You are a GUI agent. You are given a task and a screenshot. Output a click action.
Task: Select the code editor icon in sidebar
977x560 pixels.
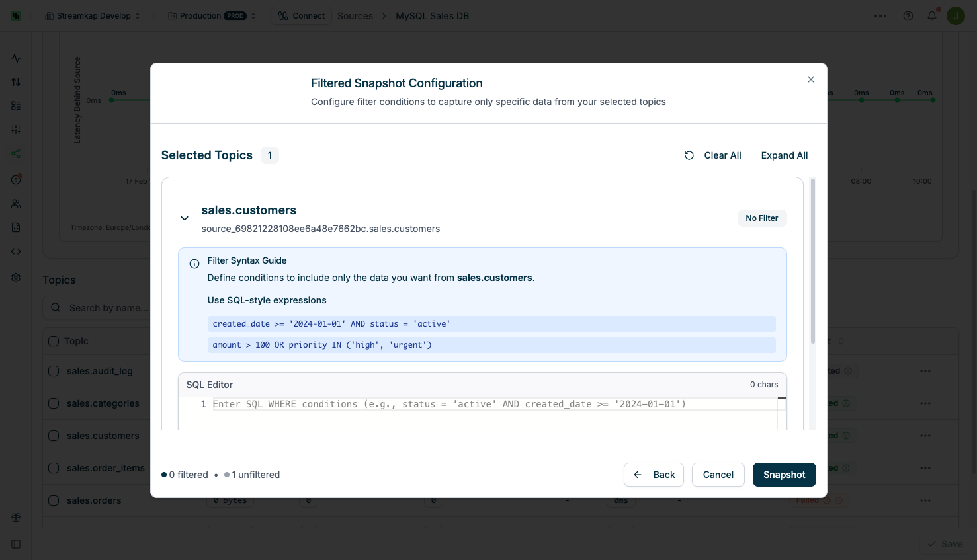tap(16, 251)
